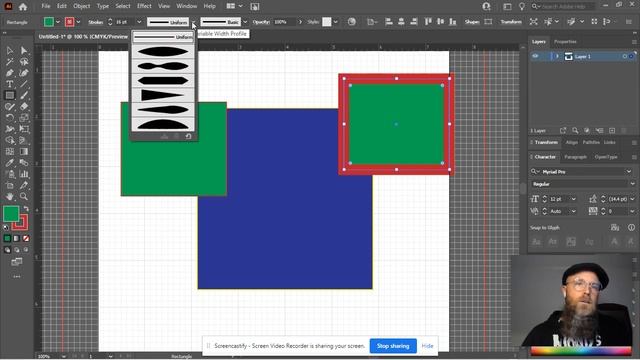
Task: Select the Shape Builder tool
Action: (10, 140)
